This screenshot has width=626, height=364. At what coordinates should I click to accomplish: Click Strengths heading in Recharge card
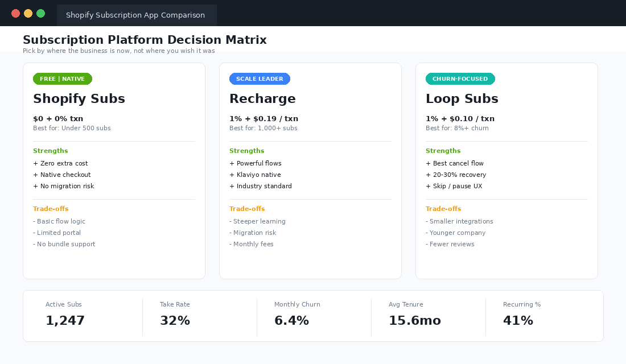pyautogui.click(x=247, y=151)
